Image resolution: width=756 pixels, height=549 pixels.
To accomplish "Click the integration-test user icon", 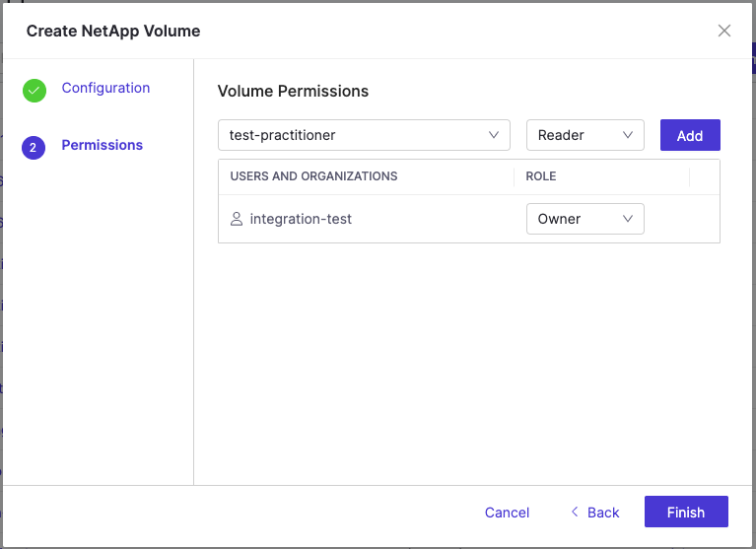I will [x=237, y=219].
